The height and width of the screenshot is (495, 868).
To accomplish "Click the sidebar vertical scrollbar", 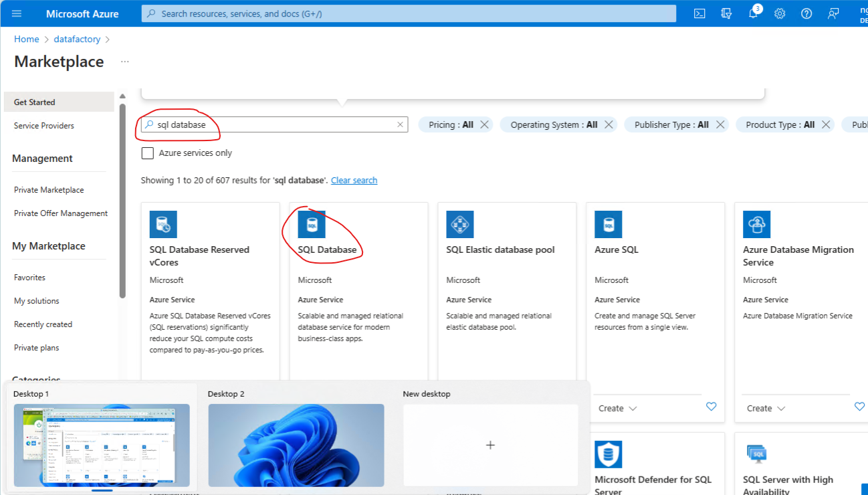I will [122, 201].
